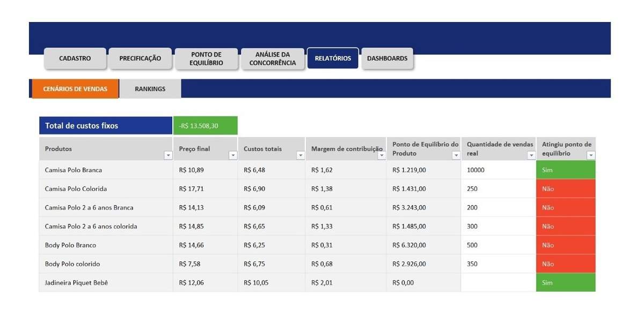Screen dimensions: 644x320
Task: Open Margem de contribuição filter arrow
Action: 382,155
